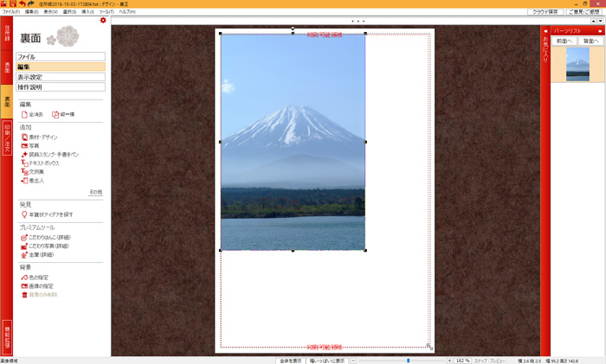
Task: Select the 装飾スタンプ・手書きペン tool
Action: [x=24, y=154]
